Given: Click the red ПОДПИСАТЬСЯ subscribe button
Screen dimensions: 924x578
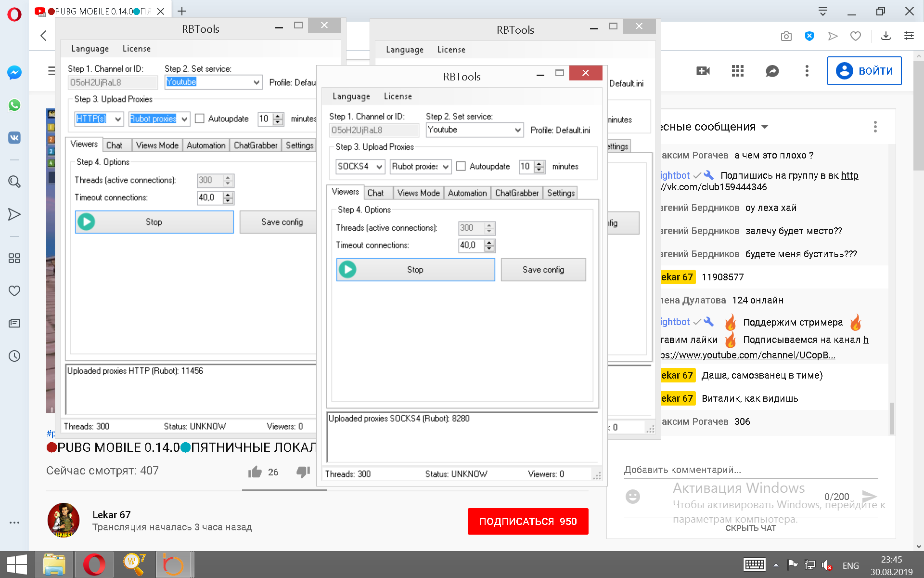Looking at the screenshot, I should [x=528, y=521].
